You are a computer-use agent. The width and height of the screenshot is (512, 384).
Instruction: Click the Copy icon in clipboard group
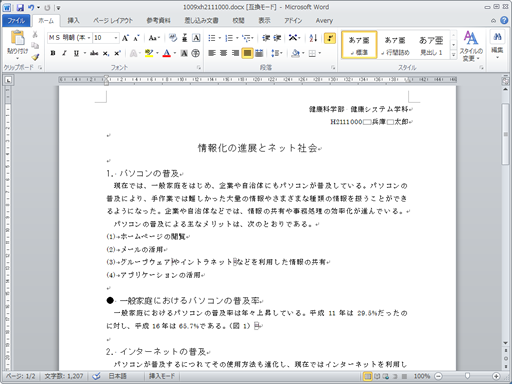tap(35, 45)
